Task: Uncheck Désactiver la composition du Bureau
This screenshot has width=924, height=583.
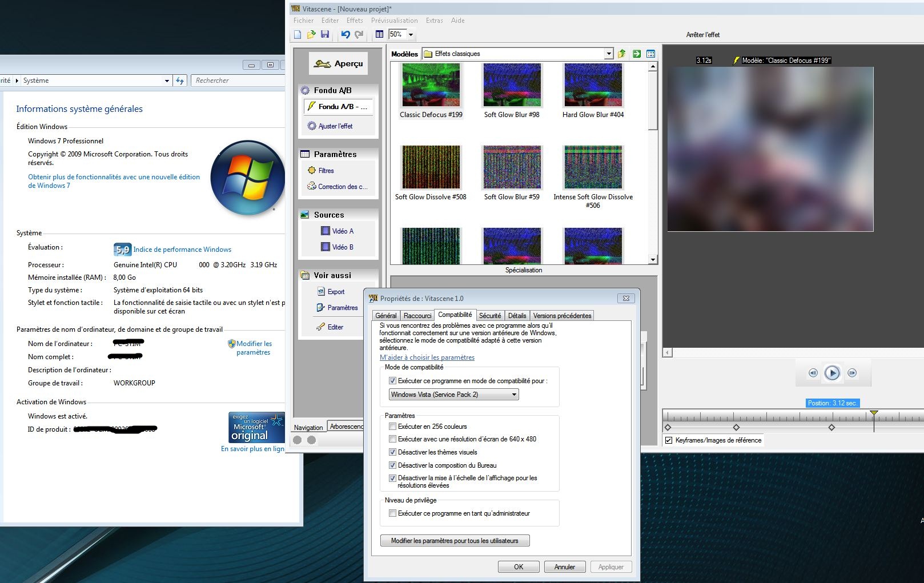Action: point(392,465)
